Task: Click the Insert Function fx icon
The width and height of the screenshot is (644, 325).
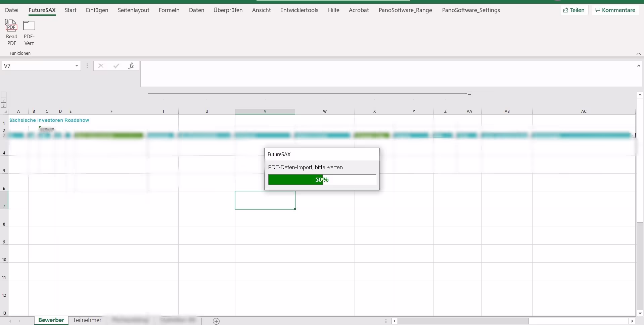Action: coord(131,66)
